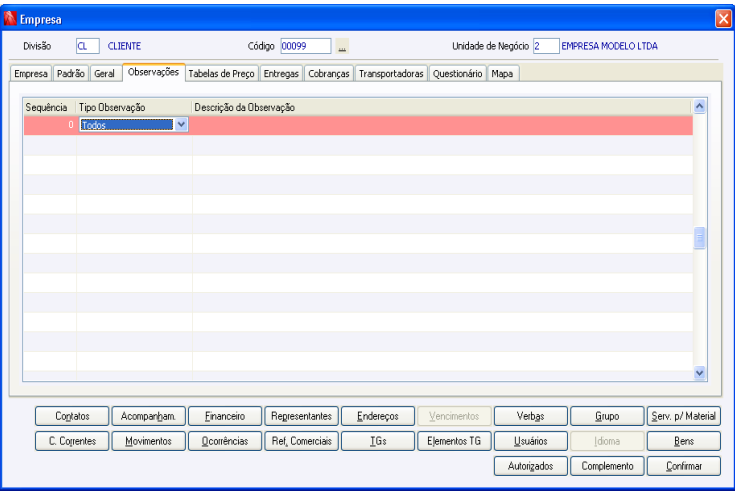Click the EMPRESA MODELO LTDA text
This screenshot has height=494, width=735.
tap(609, 46)
